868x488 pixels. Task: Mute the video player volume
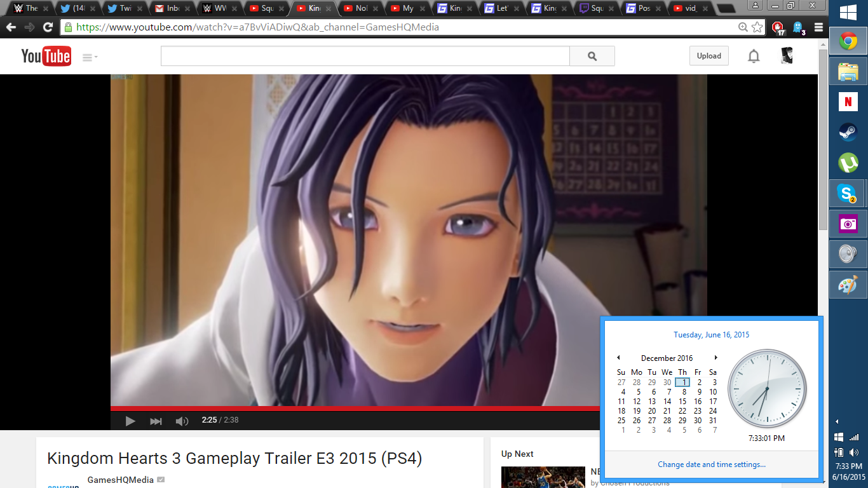182,421
